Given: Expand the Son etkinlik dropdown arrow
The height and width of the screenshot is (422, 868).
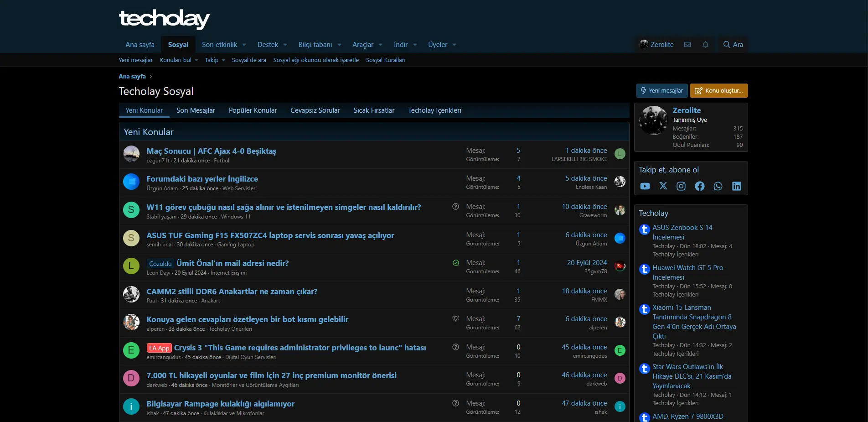Looking at the screenshot, I should [x=244, y=45].
